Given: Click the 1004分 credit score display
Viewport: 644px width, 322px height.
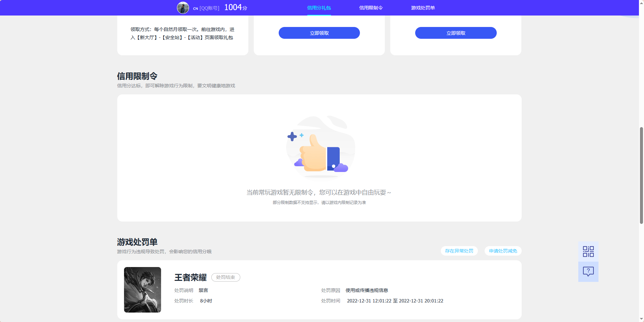Looking at the screenshot, I should click(x=236, y=7).
